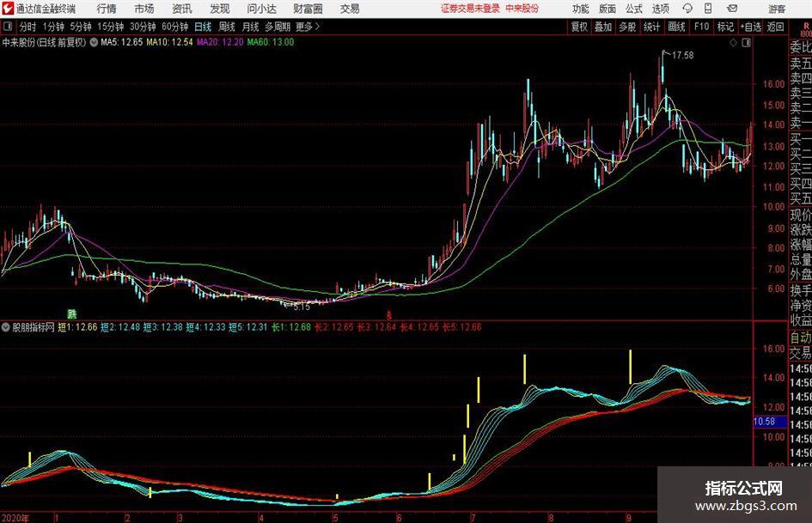
Task: Click the 短1: 12.66 indicator value
Action: tap(77, 327)
